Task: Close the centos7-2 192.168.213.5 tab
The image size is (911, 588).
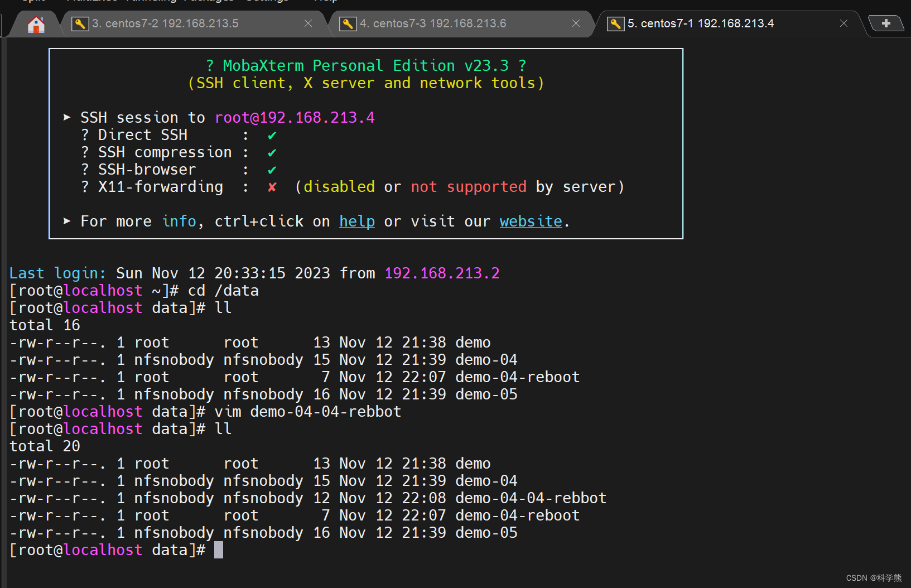Action: tap(308, 23)
